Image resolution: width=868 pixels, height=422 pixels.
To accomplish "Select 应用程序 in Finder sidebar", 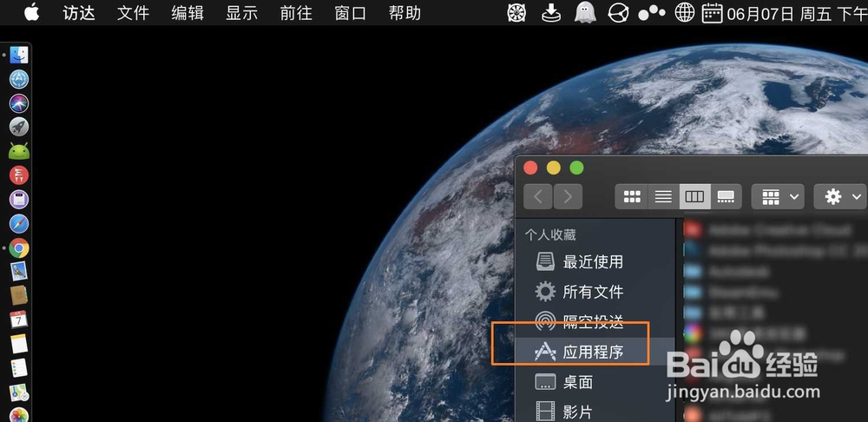I will (x=595, y=352).
